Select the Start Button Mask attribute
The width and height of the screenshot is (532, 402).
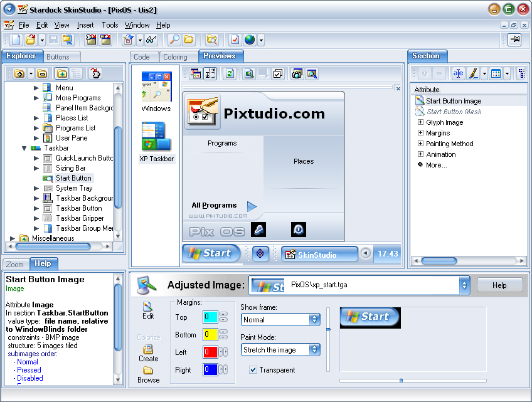tap(454, 112)
